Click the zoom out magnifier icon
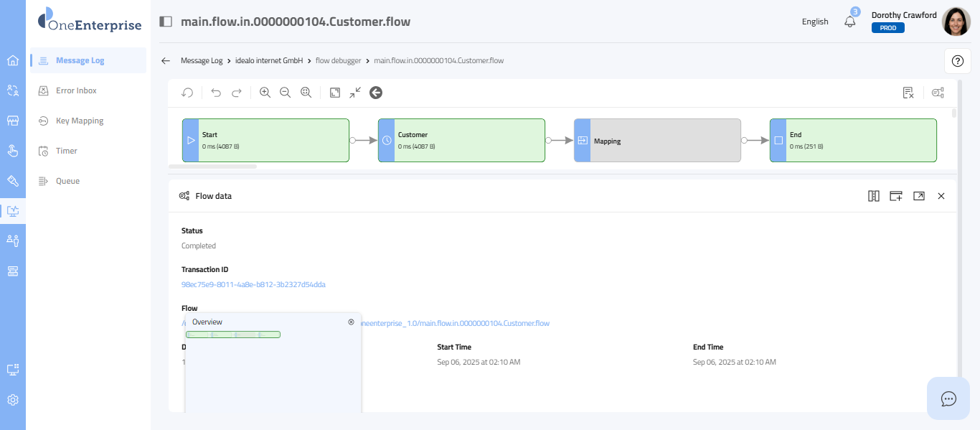The image size is (980, 430). (x=285, y=93)
